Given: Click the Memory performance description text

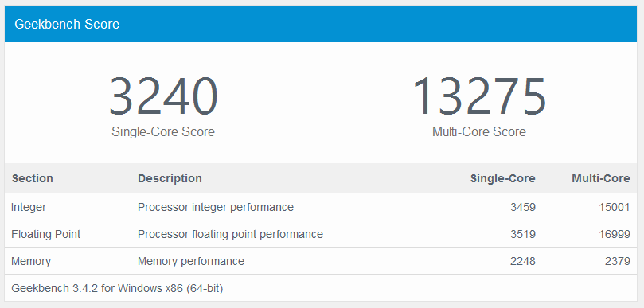Looking at the screenshot, I should (x=191, y=261).
